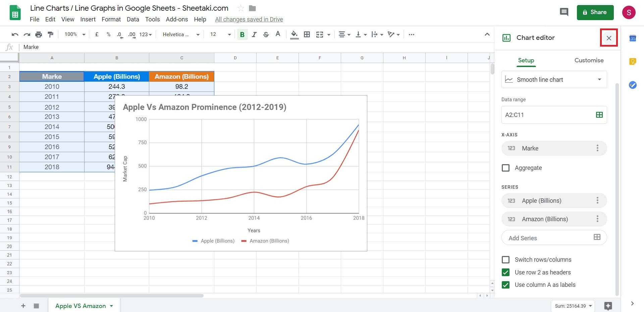
Task: Open the Add-ons menu
Action: tap(177, 19)
